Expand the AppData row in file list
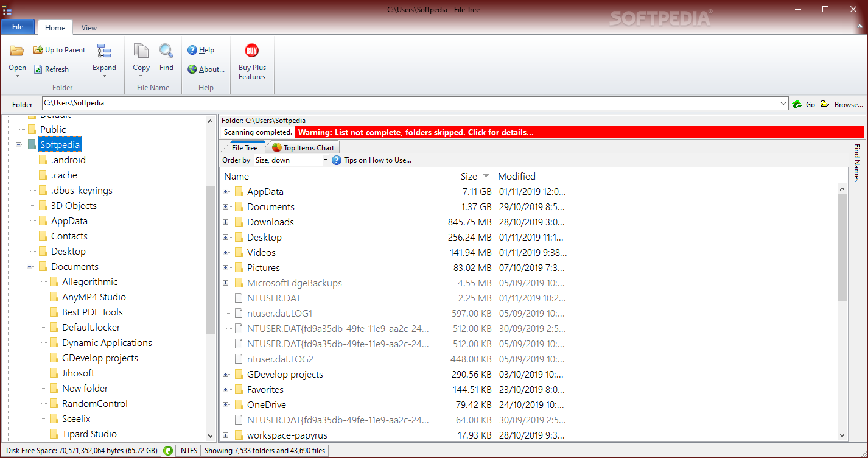The width and height of the screenshot is (868, 458). click(x=226, y=192)
